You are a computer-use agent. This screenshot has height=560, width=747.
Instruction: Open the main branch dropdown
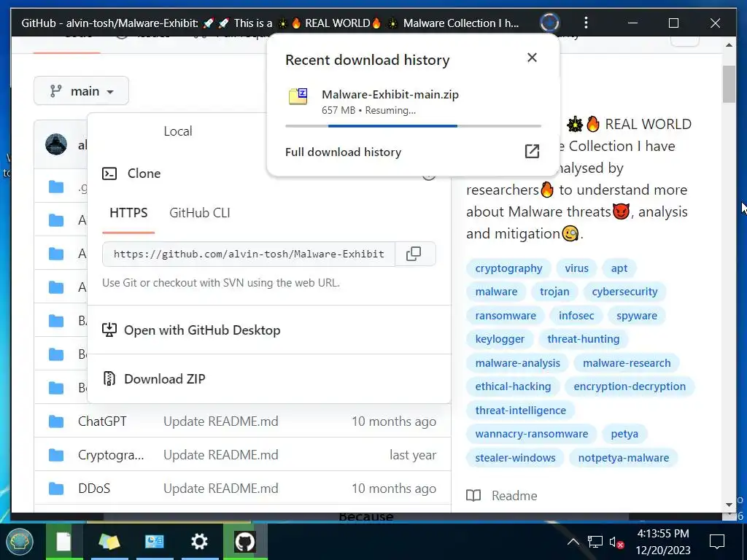click(82, 90)
